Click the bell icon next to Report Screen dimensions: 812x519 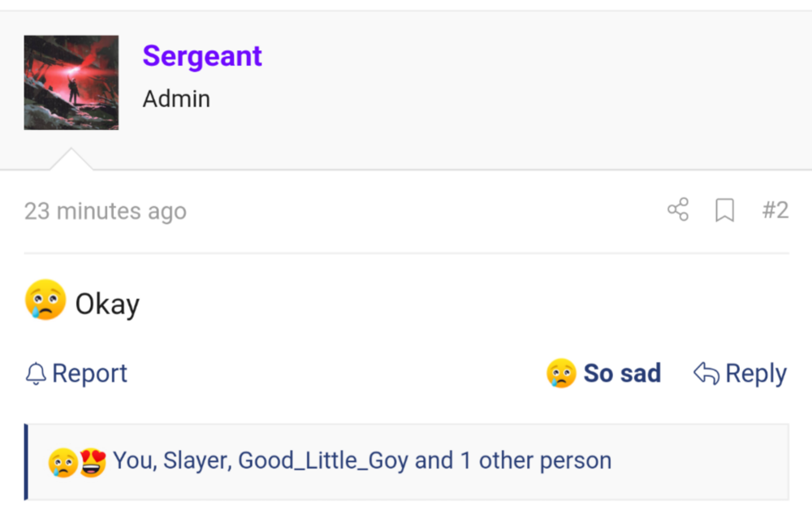(36, 374)
